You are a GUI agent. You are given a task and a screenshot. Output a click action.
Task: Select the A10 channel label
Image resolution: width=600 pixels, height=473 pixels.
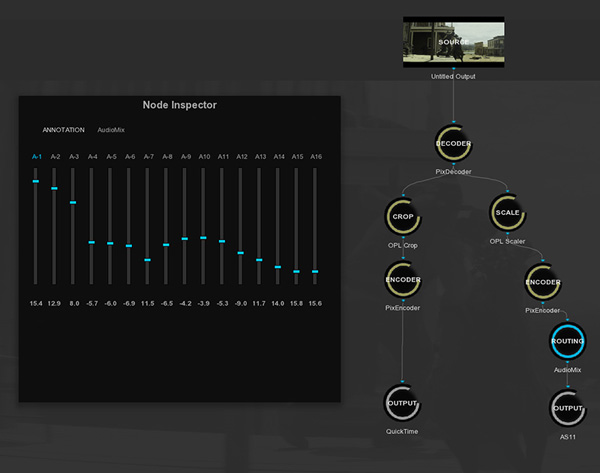(204, 157)
